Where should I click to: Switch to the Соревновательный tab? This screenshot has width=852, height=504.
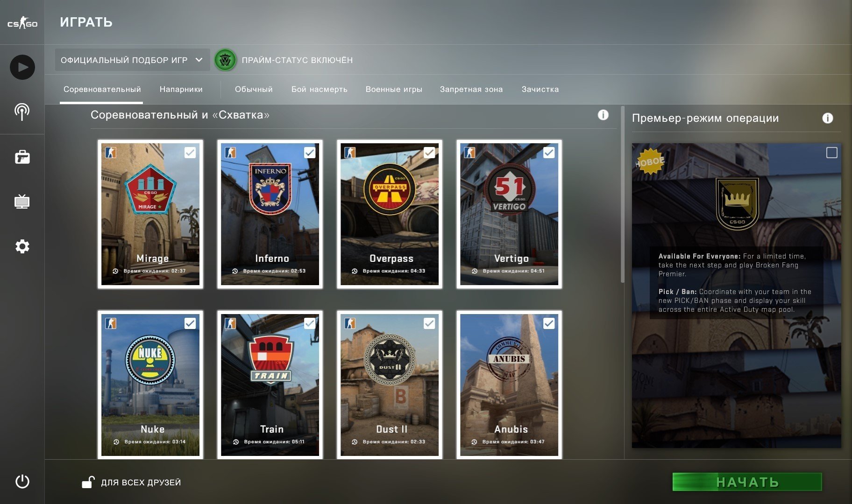point(102,89)
